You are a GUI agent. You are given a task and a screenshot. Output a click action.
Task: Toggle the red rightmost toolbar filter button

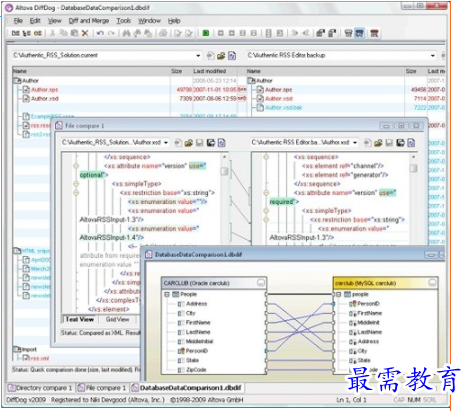(374, 33)
